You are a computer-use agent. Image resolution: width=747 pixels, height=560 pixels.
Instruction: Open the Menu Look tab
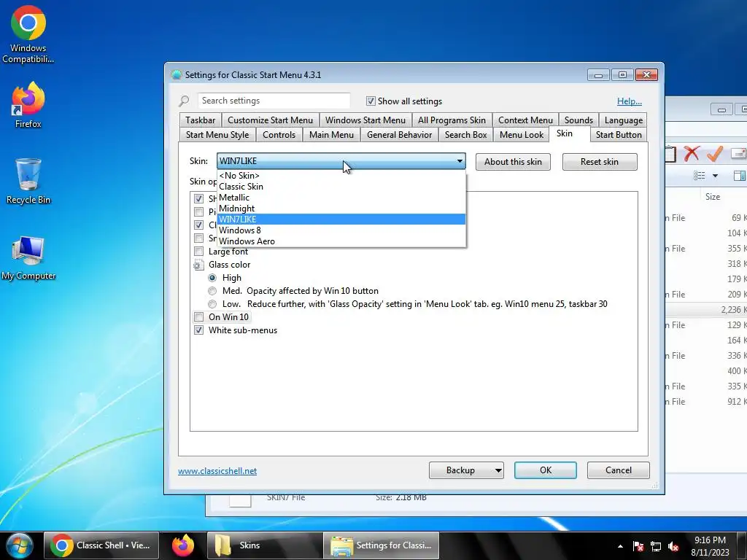[521, 135]
